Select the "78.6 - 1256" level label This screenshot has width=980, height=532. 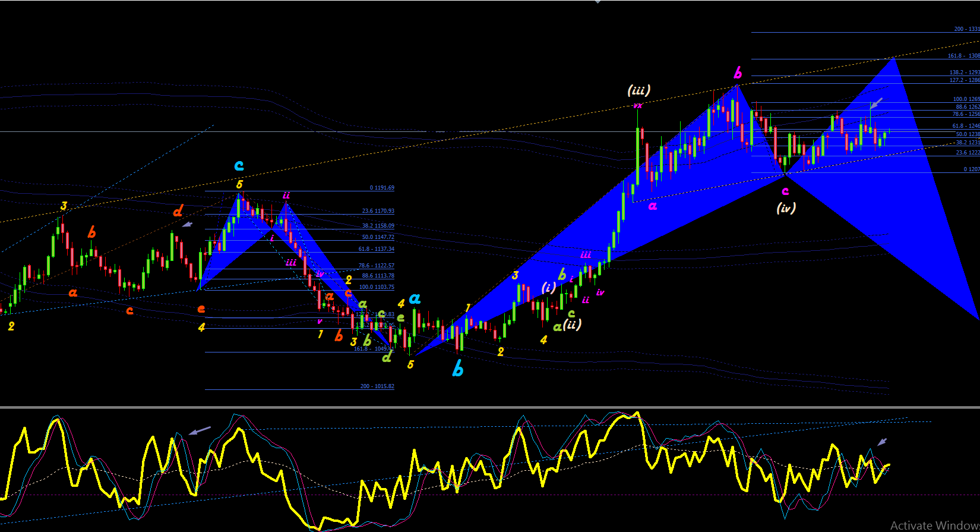[966, 114]
